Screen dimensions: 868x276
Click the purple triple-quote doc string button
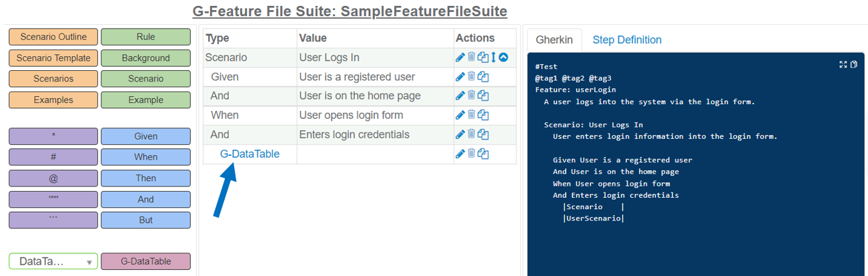53,199
